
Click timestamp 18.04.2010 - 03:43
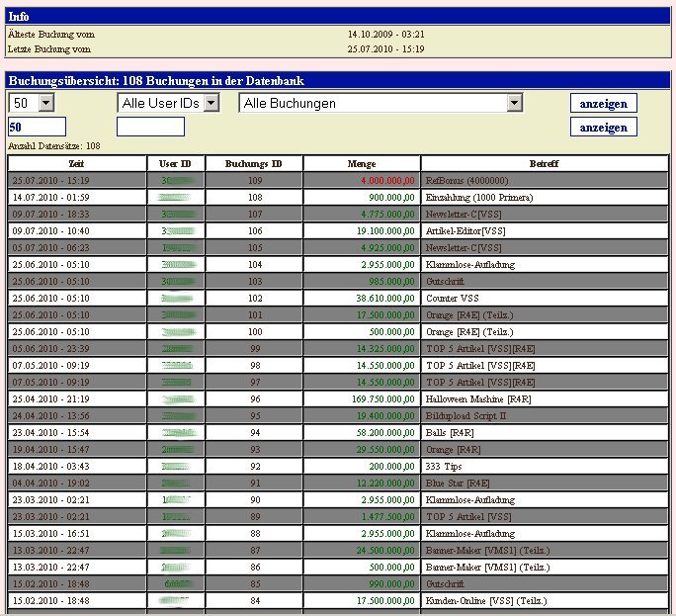click(x=50, y=467)
